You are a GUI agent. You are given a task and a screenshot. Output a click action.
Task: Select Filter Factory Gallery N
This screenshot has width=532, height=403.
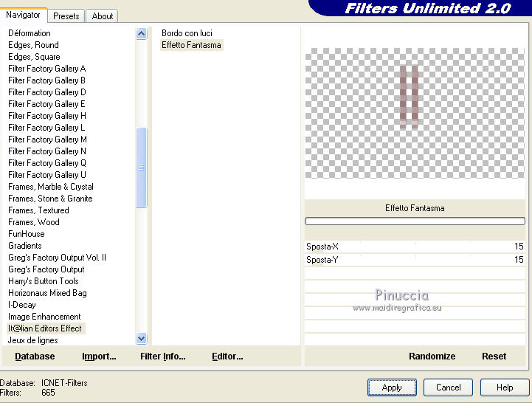tap(46, 151)
